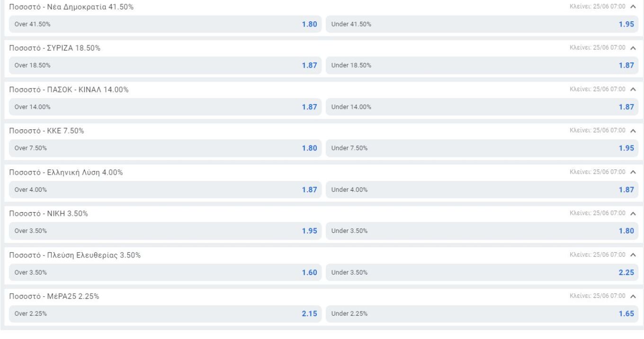Collapse the ΚΚΕ 7.50% market chevron
The height and width of the screenshot is (339, 644).
point(633,131)
